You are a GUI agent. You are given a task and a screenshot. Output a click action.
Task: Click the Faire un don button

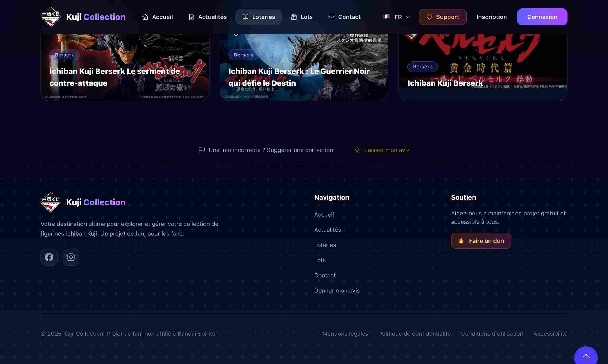pyautogui.click(x=481, y=240)
